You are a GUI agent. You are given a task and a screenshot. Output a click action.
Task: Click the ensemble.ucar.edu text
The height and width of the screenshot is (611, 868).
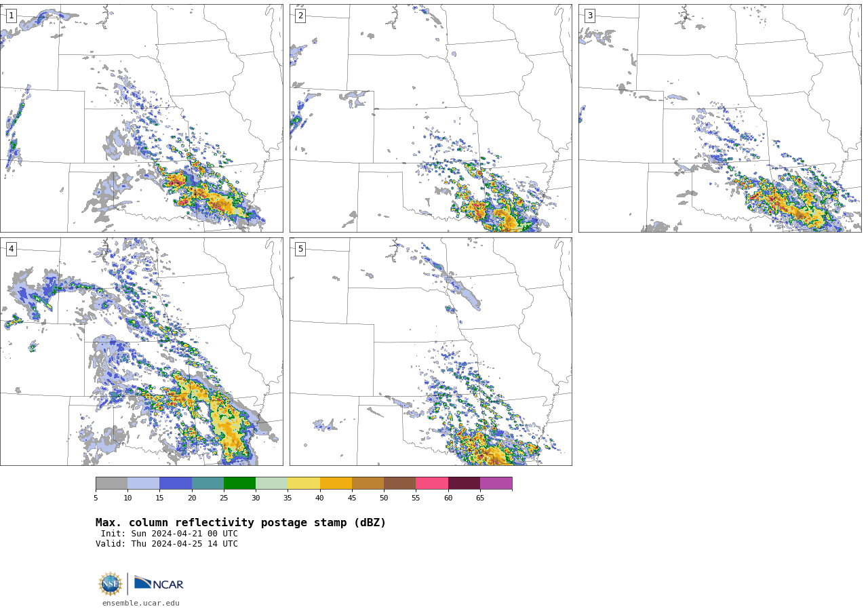click(141, 603)
